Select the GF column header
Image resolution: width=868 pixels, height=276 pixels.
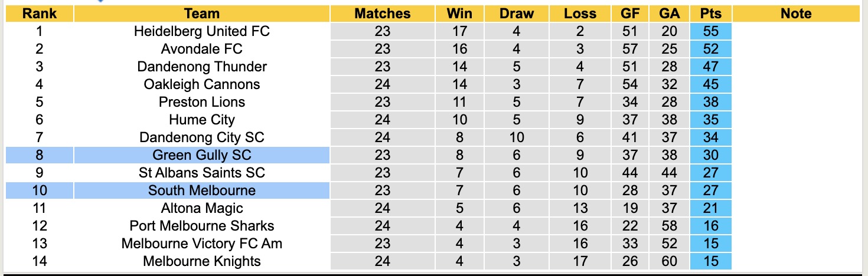[x=629, y=14]
